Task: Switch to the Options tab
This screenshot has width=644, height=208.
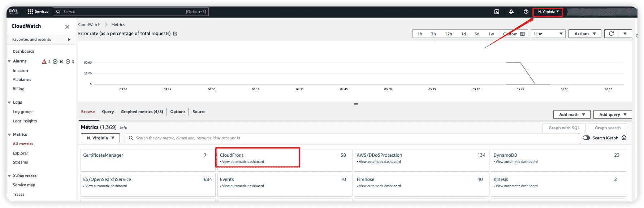Action: 178,112
